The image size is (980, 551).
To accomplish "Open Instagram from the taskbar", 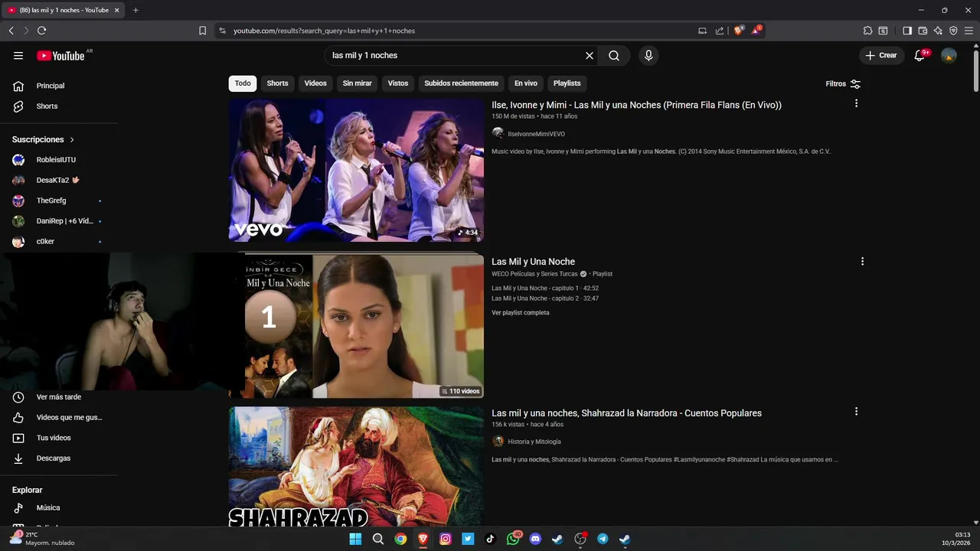I will coord(446,539).
